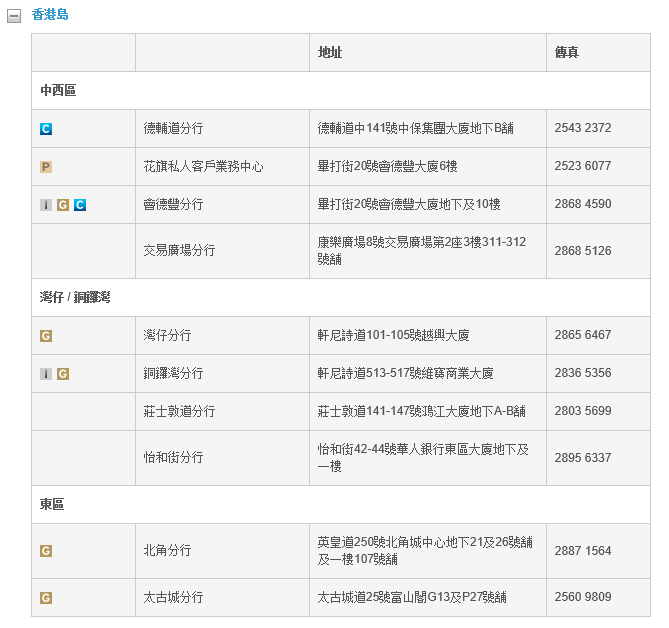669x628 pixels.
Task: Click the fax number 2560 9809
Action: (x=583, y=597)
